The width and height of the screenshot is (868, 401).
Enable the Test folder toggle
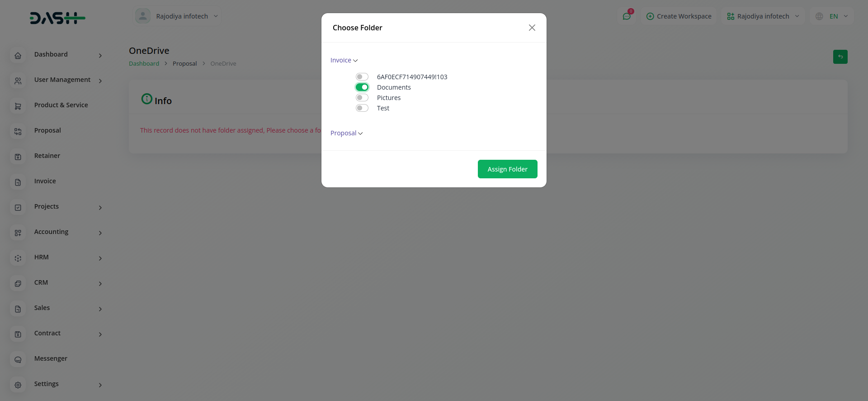[x=362, y=108]
